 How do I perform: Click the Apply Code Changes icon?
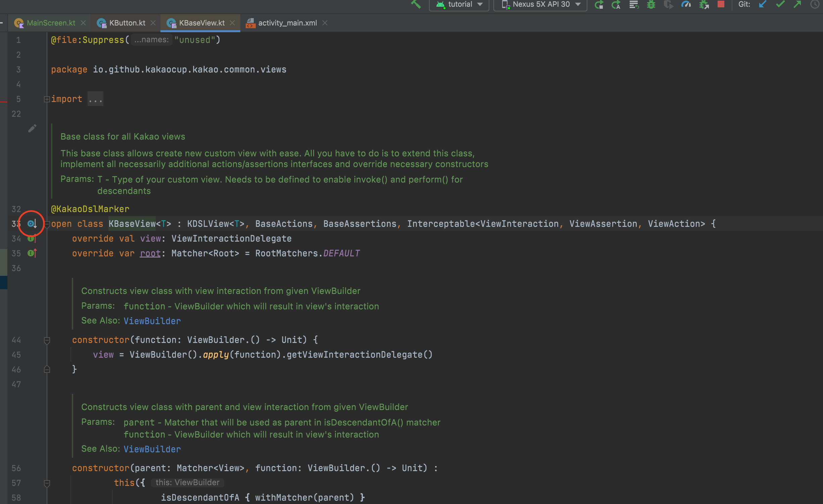(634, 5)
